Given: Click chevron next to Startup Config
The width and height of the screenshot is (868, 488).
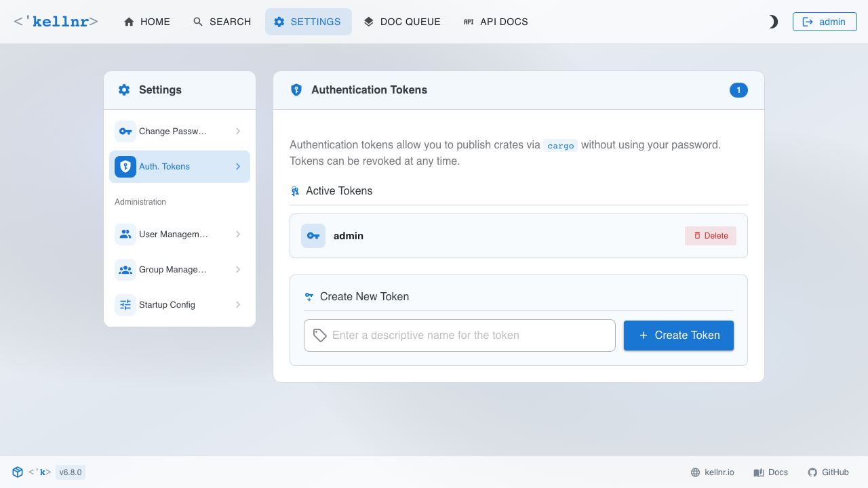Looking at the screenshot, I should coord(238,305).
